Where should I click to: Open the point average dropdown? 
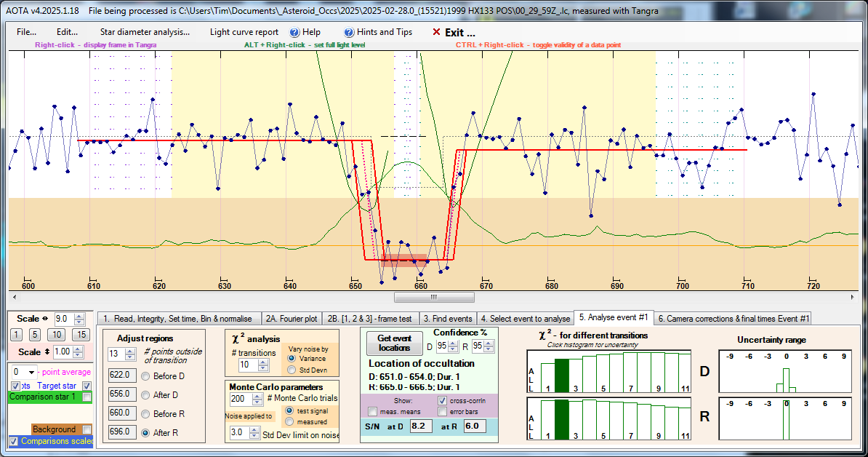coord(32,372)
